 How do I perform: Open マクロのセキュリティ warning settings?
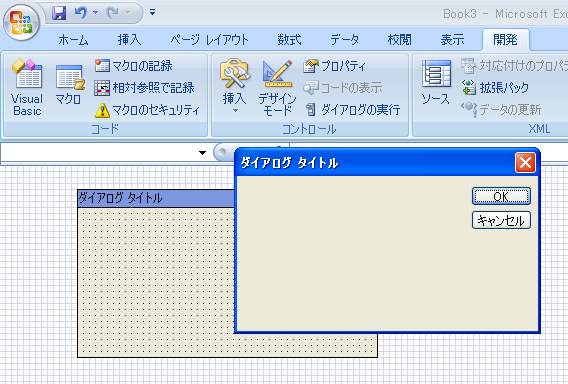click(147, 110)
